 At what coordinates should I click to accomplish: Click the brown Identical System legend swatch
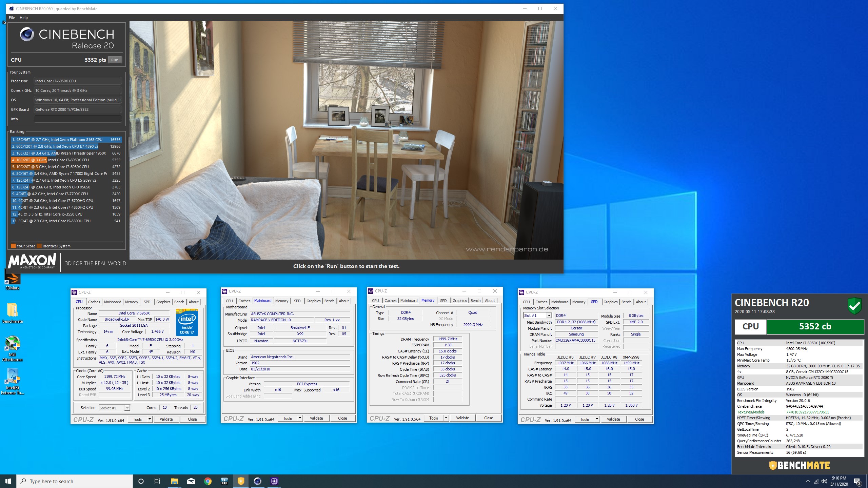[x=39, y=246]
